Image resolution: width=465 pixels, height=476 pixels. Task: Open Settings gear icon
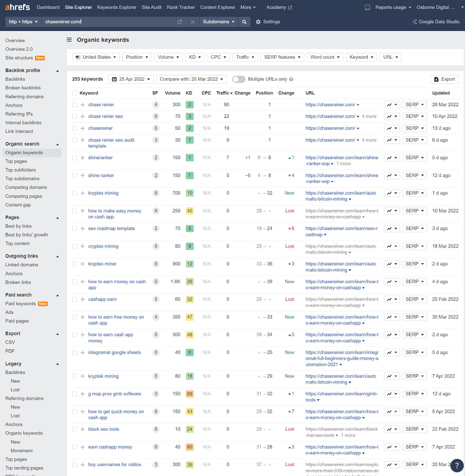point(258,22)
